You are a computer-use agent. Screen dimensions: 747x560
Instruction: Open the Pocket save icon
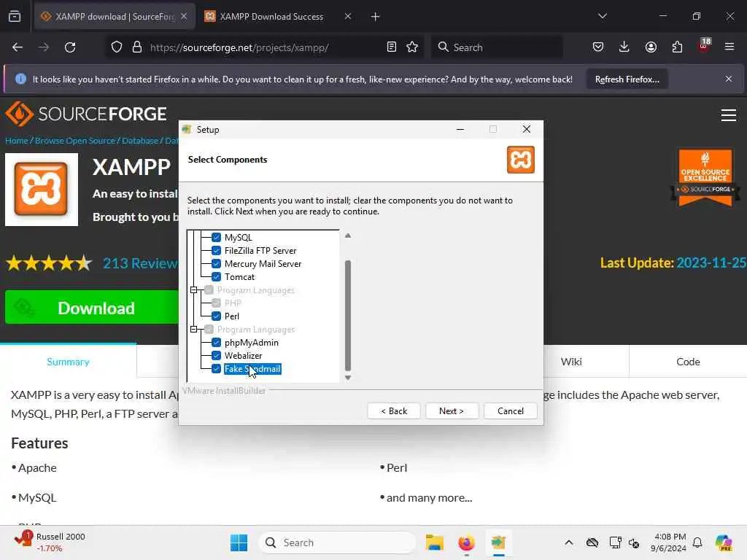click(598, 47)
